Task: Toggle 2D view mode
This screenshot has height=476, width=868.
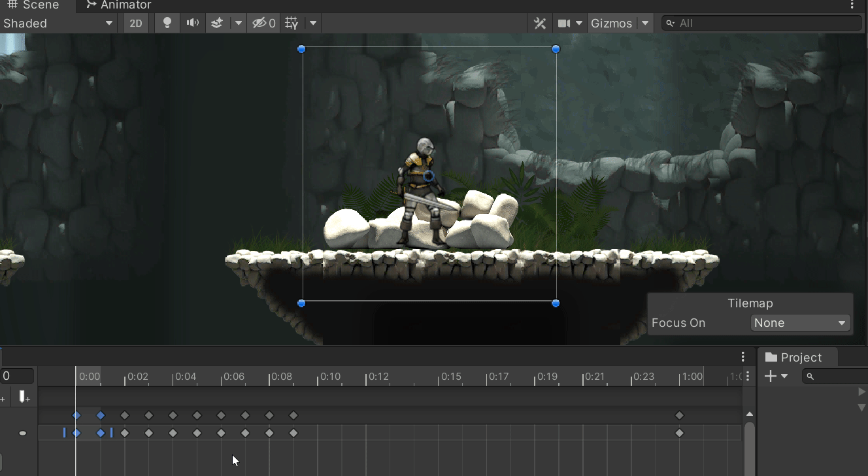Action: point(135,23)
